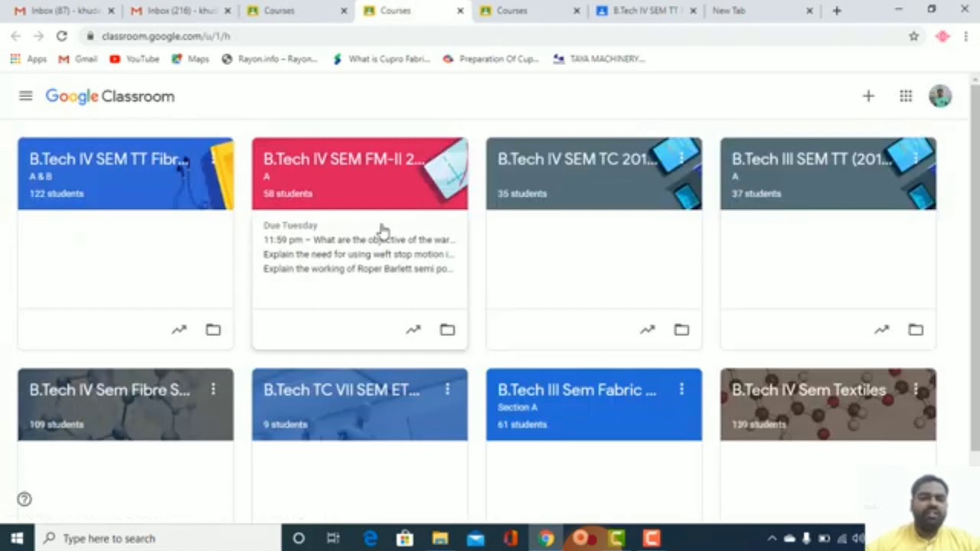Open options menu for B.Tech IV Sem Fibre S card
This screenshot has height=551, width=980.
(x=213, y=390)
